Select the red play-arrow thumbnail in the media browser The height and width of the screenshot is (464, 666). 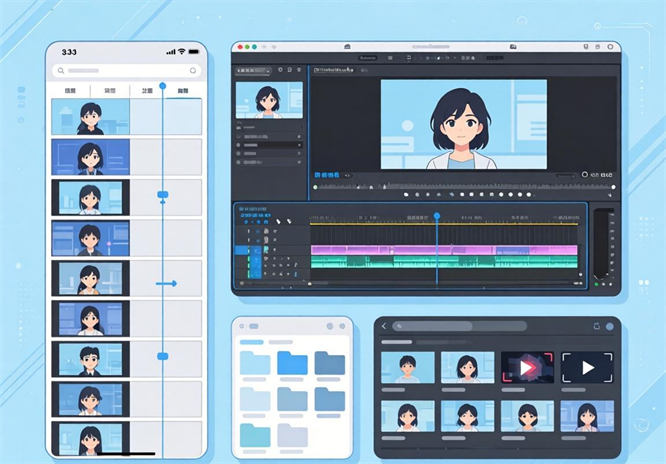(527, 368)
